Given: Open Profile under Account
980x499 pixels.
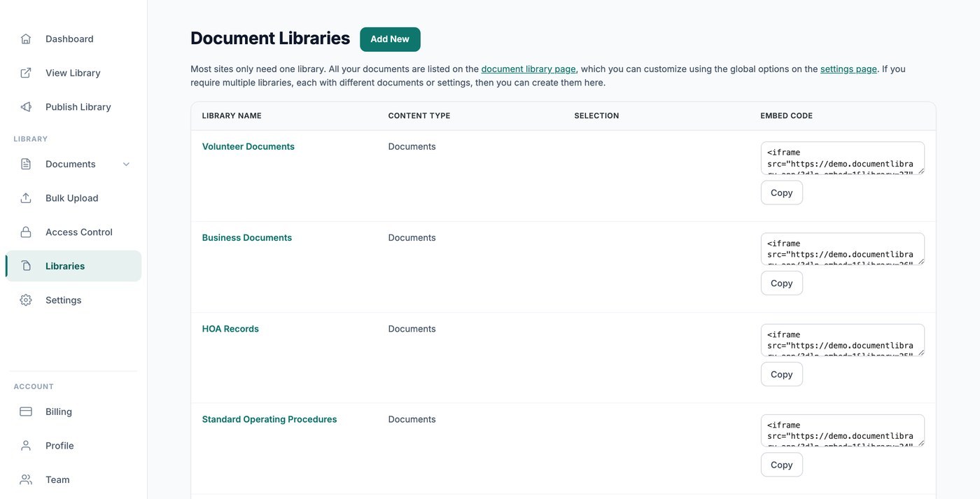Looking at the screenshot, I should click(73, 446).
